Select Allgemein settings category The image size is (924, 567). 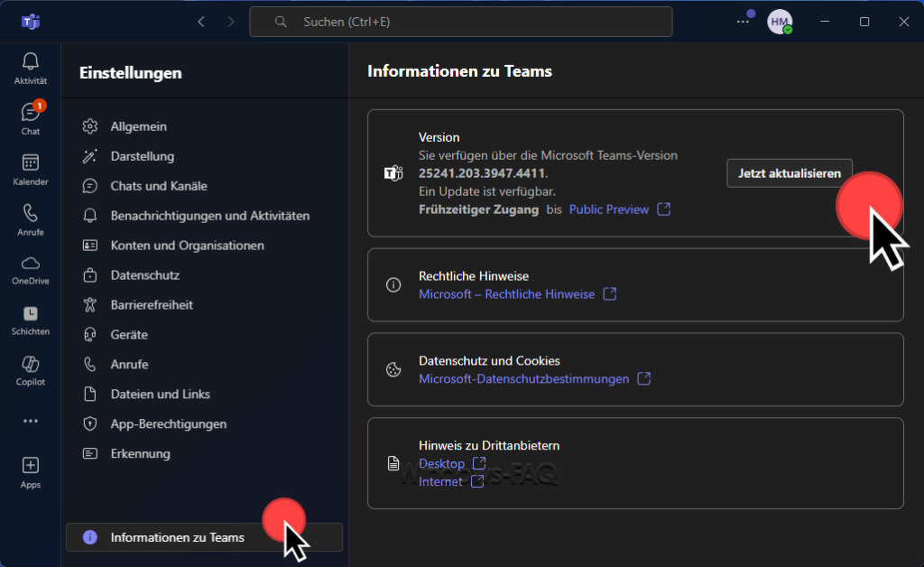coord(138,126)
